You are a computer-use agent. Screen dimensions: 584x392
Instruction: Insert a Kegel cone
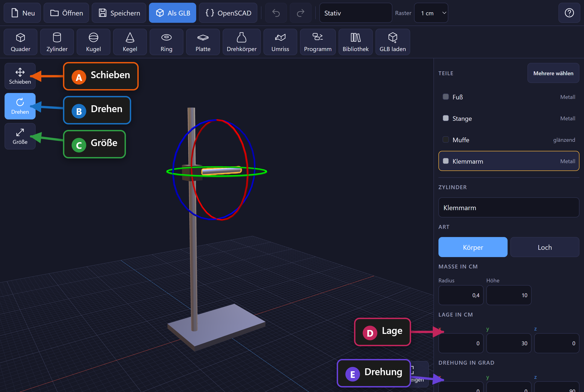point(130,42)
